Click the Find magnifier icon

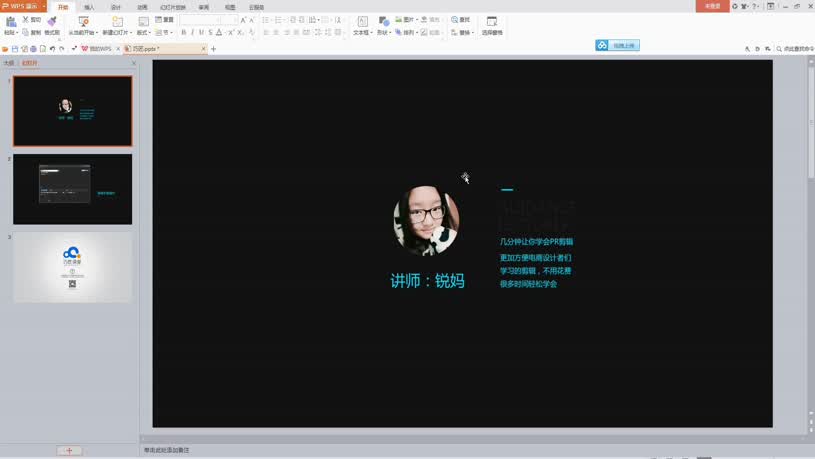click(454, 19)
